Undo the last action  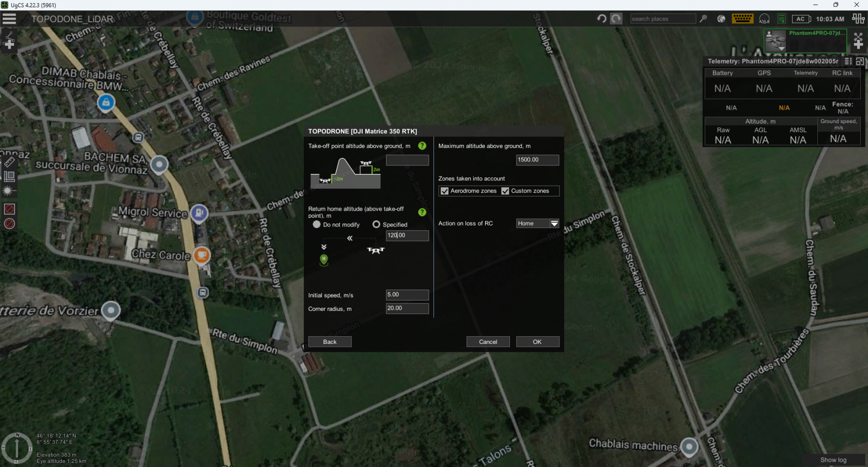pyautogui.click(x=601, y=19)
